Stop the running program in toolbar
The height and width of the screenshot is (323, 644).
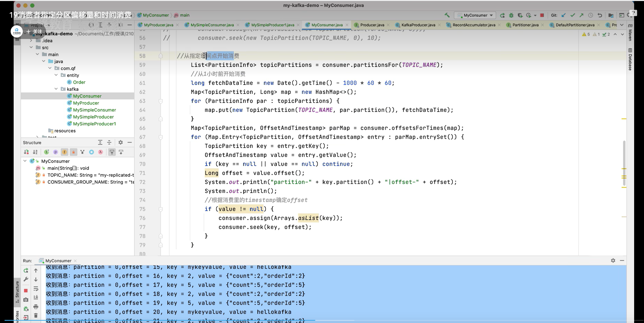point(542,15)
